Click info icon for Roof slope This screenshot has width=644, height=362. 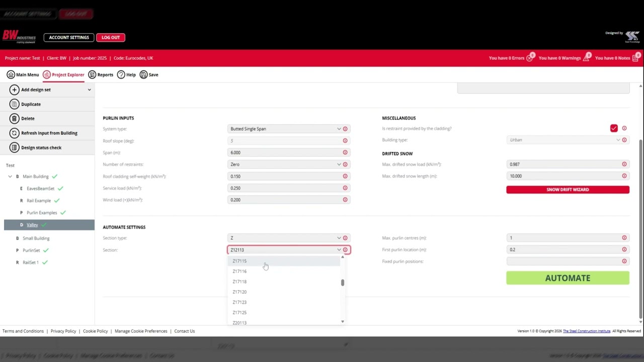coord(345,141)
